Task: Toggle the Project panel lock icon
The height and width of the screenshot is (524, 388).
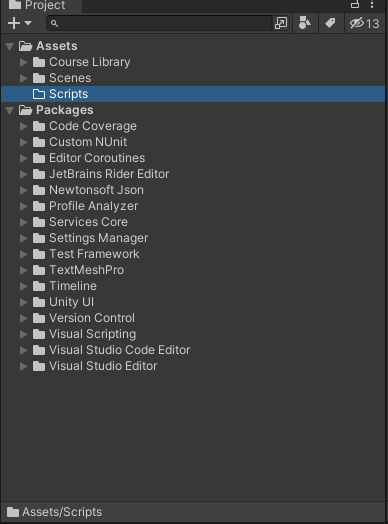Action: click(x=355, y=4)
